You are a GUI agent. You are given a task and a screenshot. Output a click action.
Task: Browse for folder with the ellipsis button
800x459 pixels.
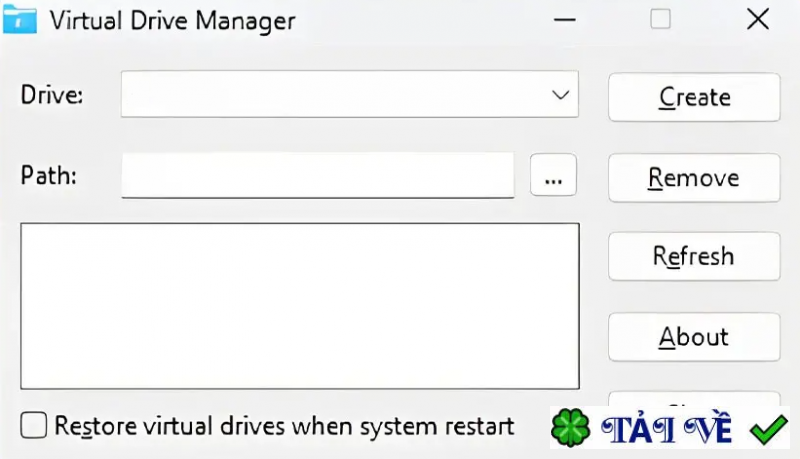(x=553, y=176)
